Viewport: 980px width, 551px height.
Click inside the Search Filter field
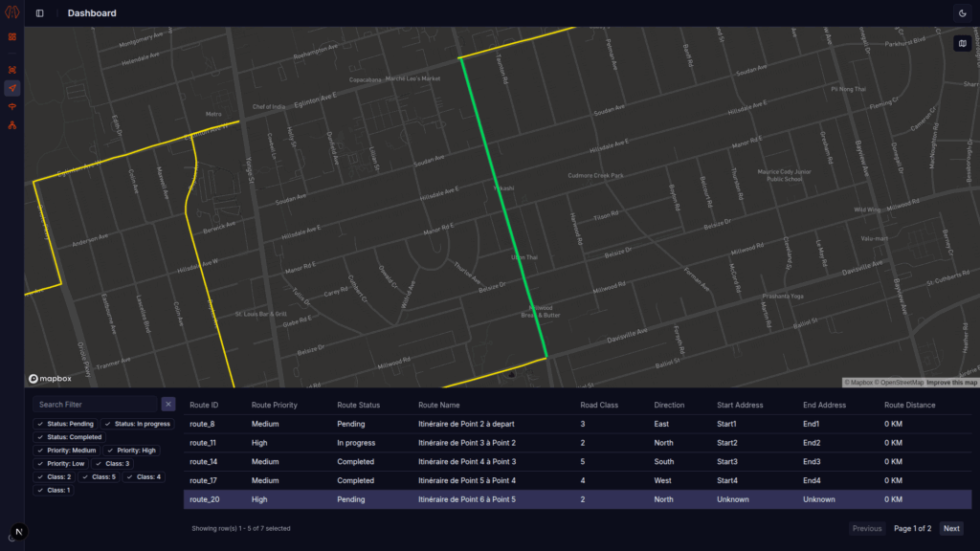click(94, 403)
